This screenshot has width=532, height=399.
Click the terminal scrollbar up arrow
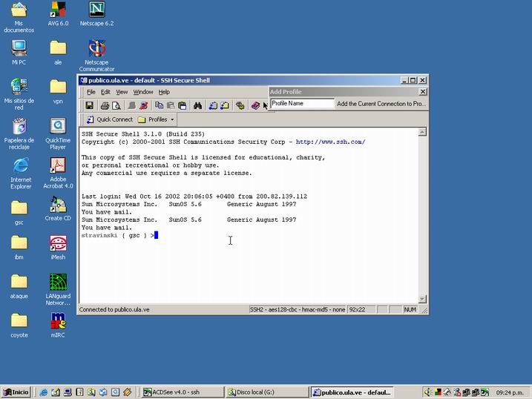click(422, 132)
